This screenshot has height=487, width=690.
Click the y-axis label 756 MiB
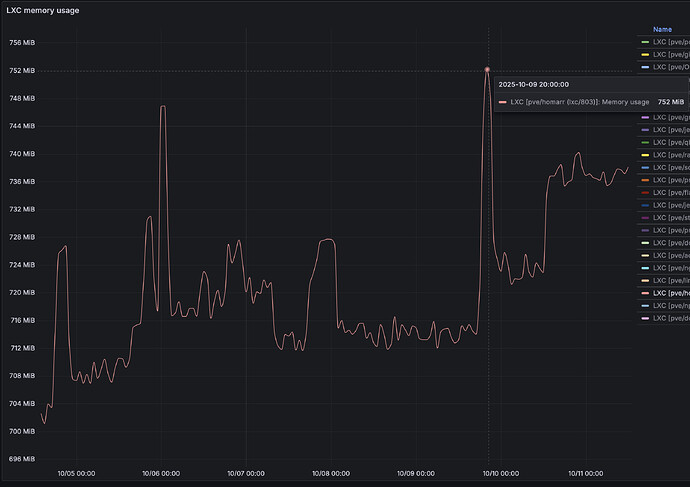(22, 43)
